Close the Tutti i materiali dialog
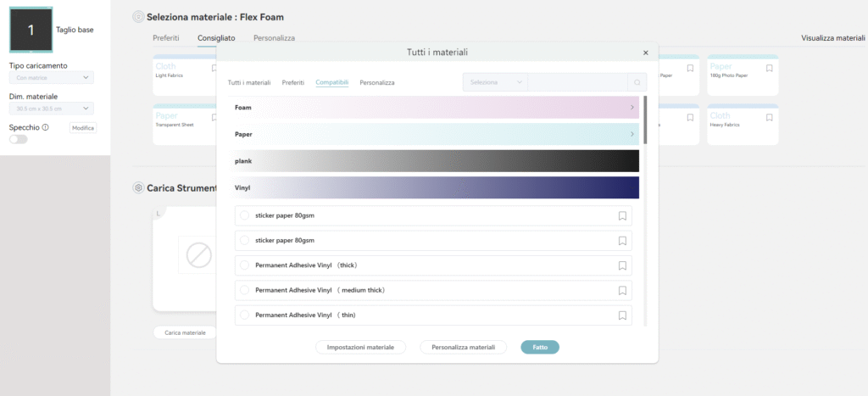This screenshot has width=868, height=396. click(x=646, y=53)
